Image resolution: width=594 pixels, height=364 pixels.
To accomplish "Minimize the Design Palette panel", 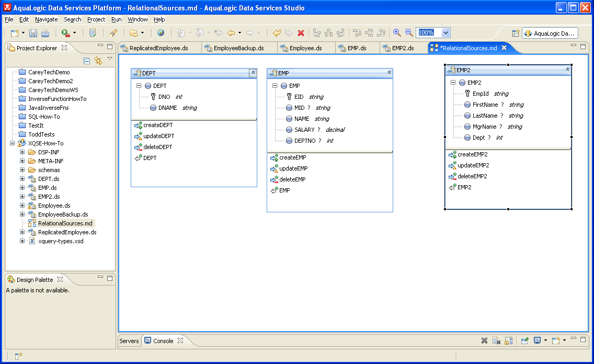I will 100,277.
